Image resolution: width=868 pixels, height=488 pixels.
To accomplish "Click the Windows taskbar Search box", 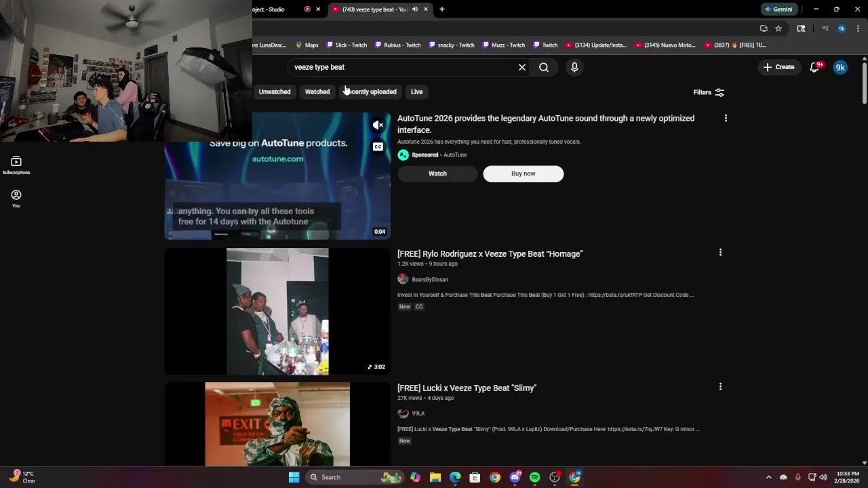I will tap(355, 477).
